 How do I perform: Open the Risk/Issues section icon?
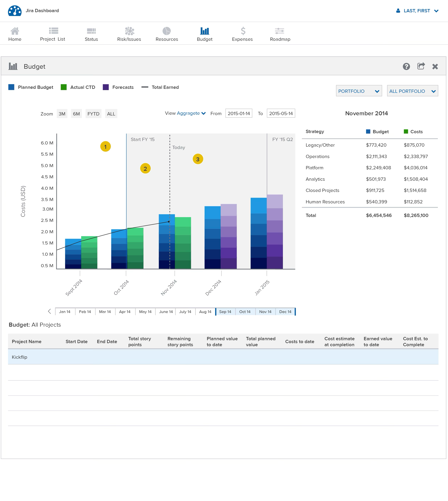coord(129,31)
